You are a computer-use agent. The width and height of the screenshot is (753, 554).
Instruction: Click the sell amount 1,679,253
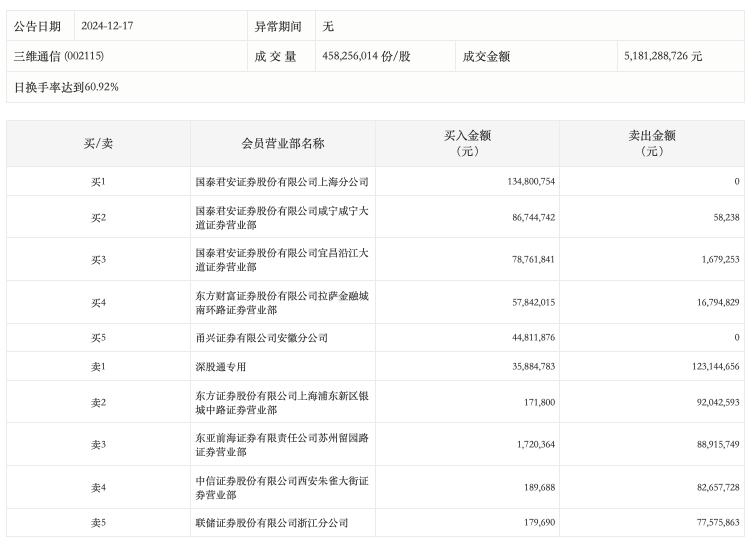coord(720,259)
